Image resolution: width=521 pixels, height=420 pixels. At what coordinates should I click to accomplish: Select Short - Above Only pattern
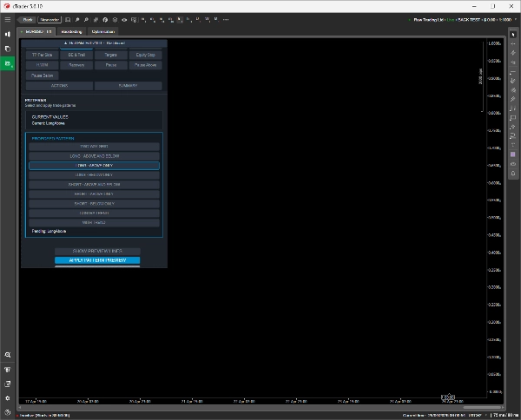click(x=94, y=194)
